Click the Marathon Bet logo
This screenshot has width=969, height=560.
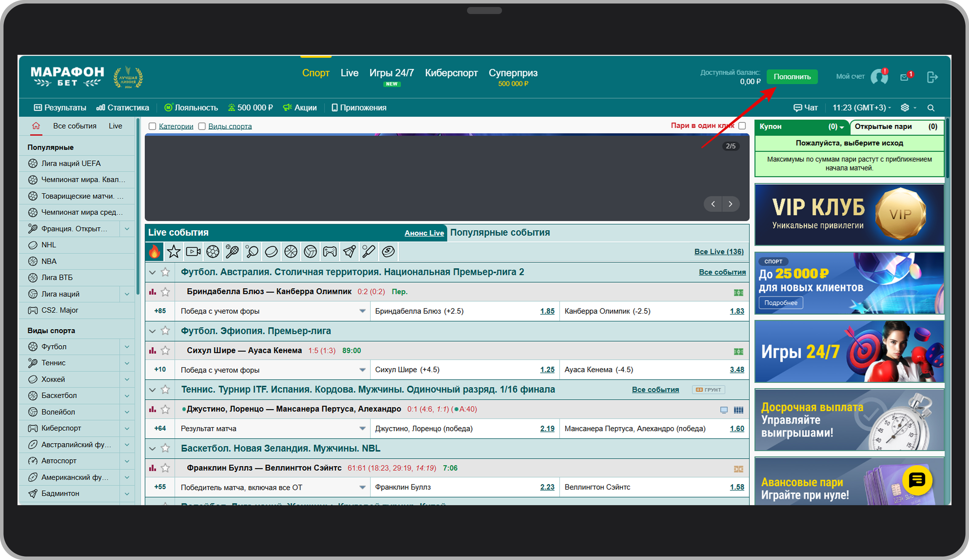(67, 76)
